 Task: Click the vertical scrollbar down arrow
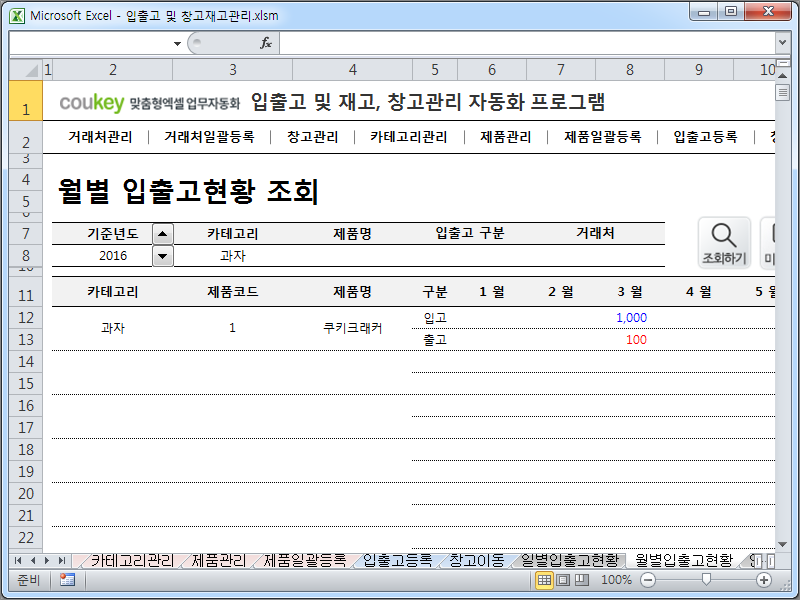[782, 544]
